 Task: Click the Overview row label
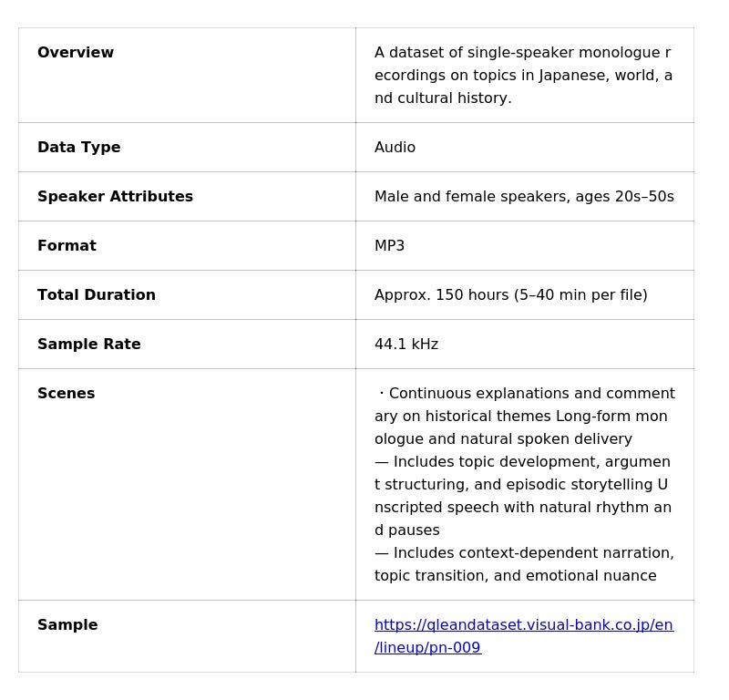tap(76, 53)
